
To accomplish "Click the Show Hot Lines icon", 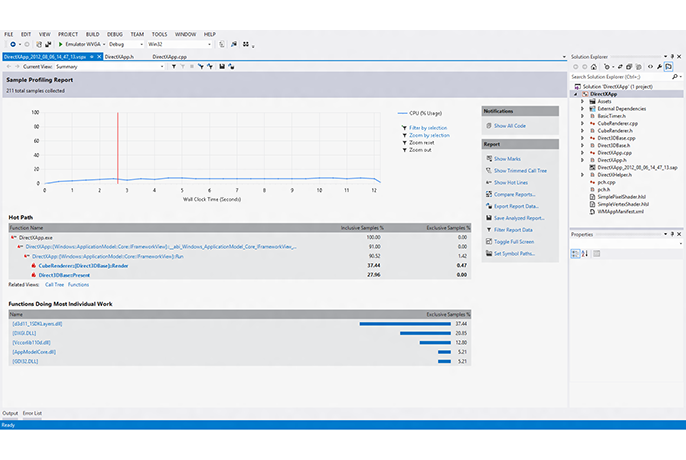I will (489, 182).
